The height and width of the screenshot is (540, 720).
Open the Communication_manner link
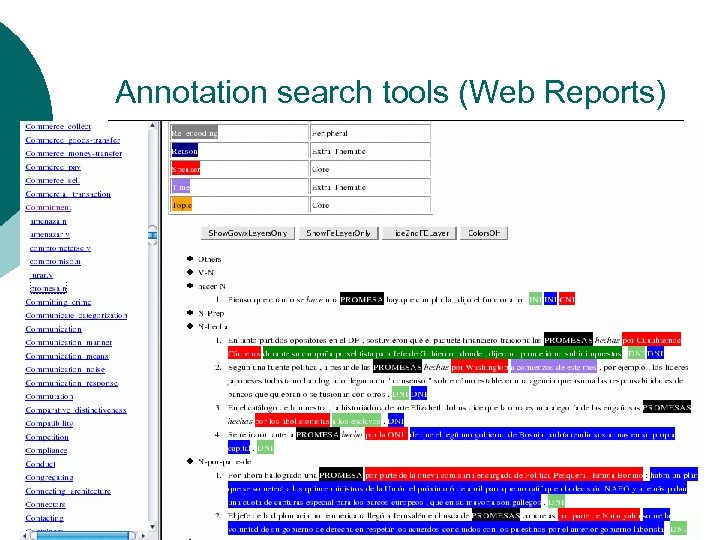(x=68, y=343)
